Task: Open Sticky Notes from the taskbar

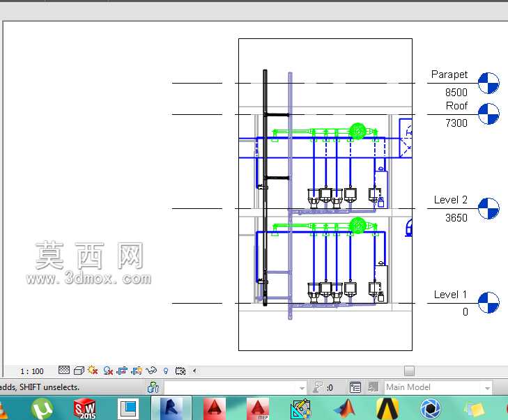Action: point(474,410)
